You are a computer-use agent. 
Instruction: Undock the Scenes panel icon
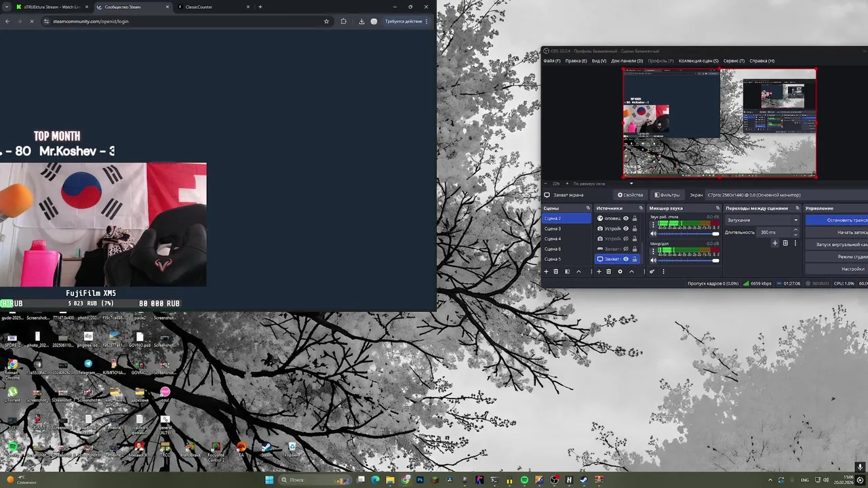[x=588, y=208]
